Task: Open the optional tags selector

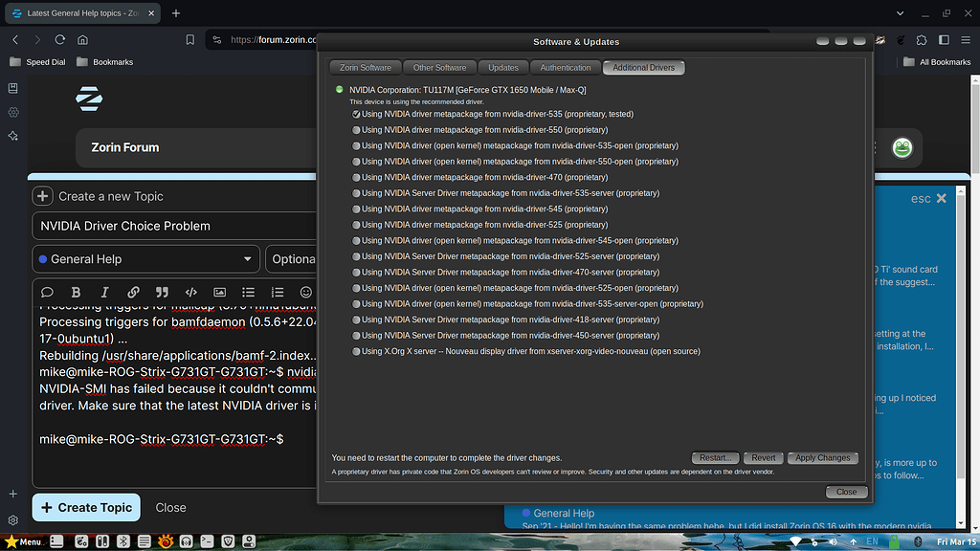Action: tap(293, 259)
